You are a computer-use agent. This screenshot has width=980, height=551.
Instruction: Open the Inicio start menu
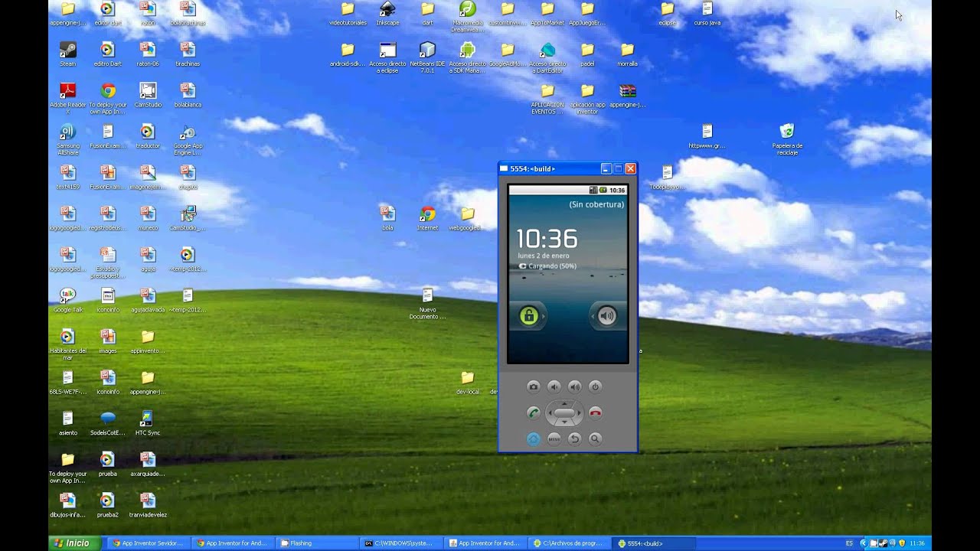[73, 543]
